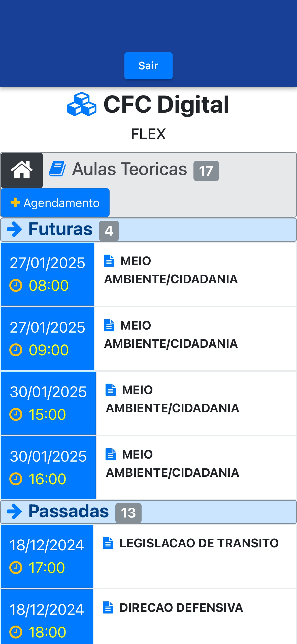Viewport: 297px width, 644px height.
Task: Click the book icon beside Aulas Teoricas
Action: coord(57,169)
